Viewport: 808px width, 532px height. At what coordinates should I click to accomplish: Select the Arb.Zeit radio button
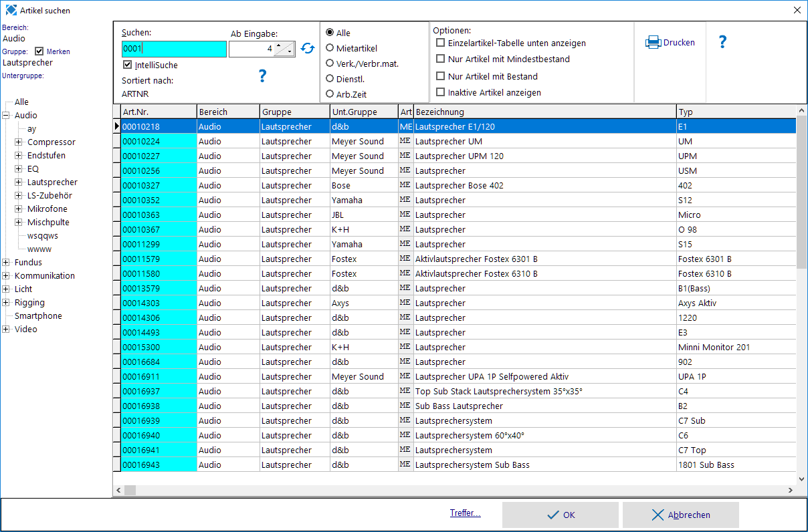330,94
